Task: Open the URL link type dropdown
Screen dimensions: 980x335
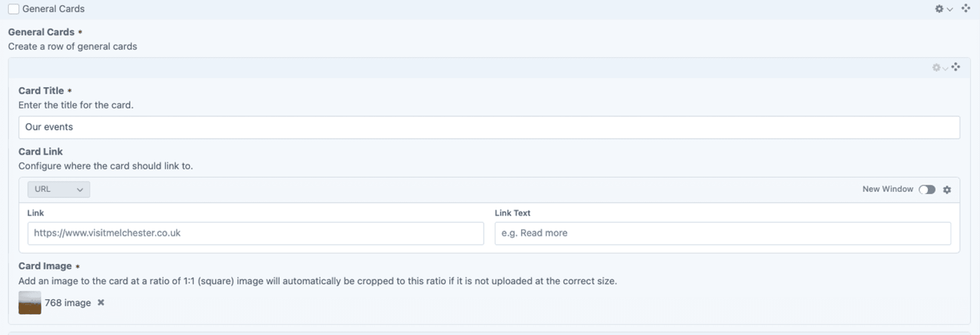Action: point(59,189)
